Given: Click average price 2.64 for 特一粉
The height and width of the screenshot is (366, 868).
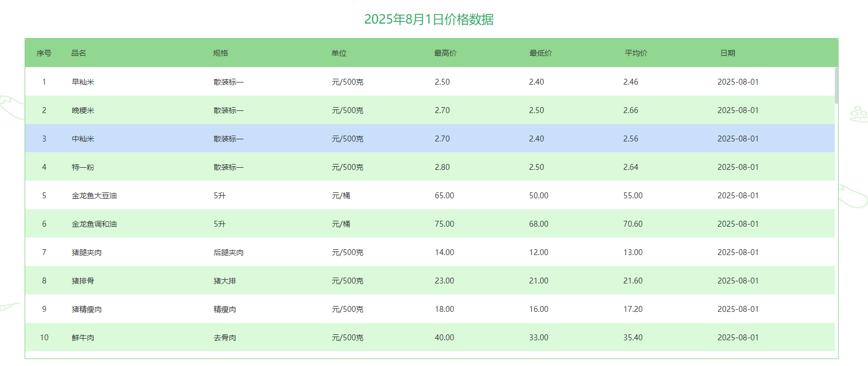Looking at the screenshot, I should [x=631, y=167].
